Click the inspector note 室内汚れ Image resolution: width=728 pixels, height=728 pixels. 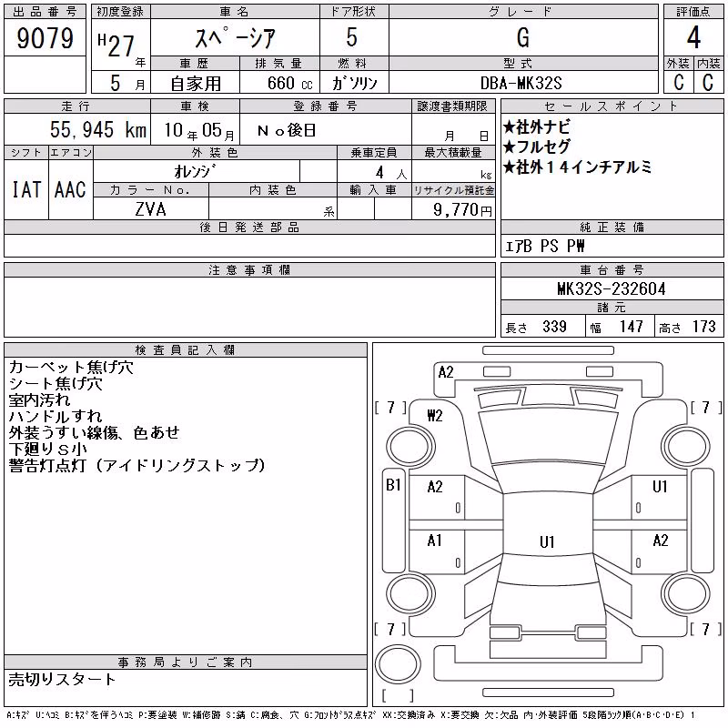pos(39,399)
